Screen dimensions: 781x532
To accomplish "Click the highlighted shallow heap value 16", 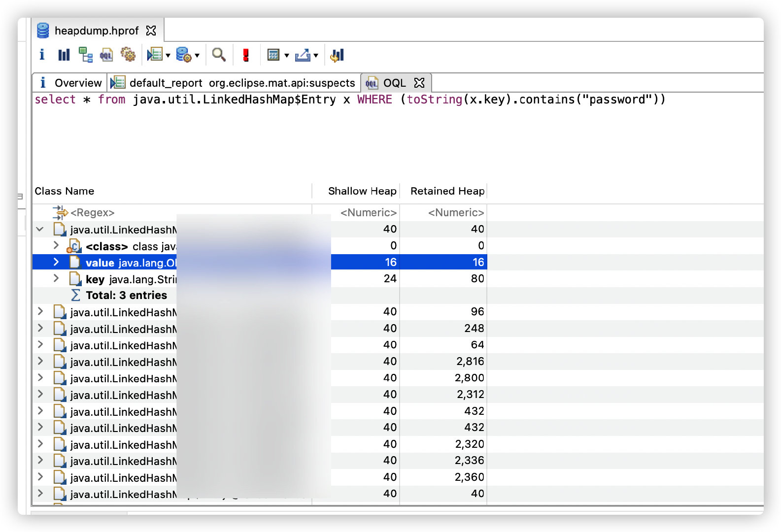I will tap(391, 262).
